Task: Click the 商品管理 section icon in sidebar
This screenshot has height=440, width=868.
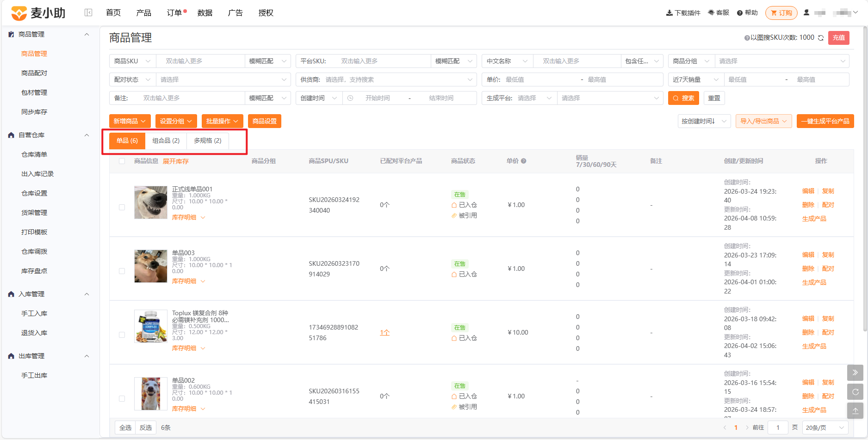Action: click(x=11, y=34)
